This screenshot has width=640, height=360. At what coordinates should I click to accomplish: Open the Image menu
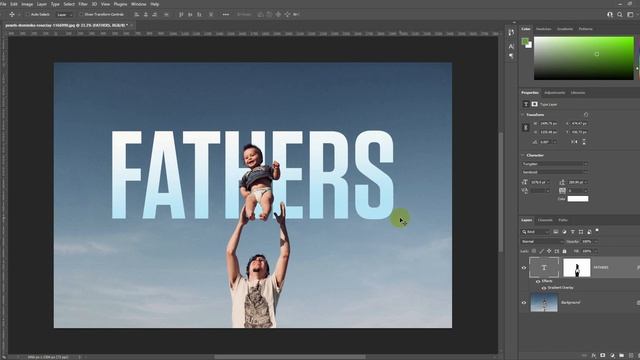(x=27, y=4)
